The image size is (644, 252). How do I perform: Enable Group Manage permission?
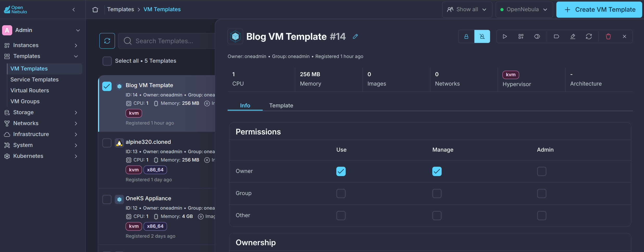[x=437, y=193]
